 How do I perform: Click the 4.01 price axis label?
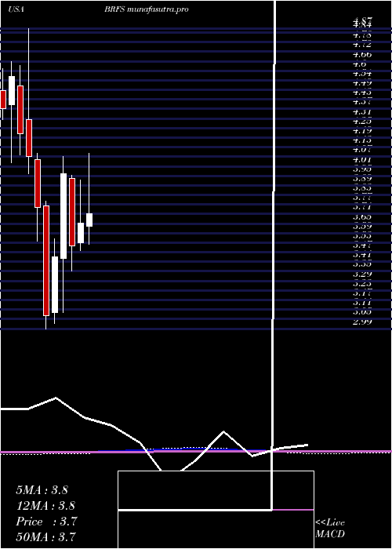click(x=362, y=160)
